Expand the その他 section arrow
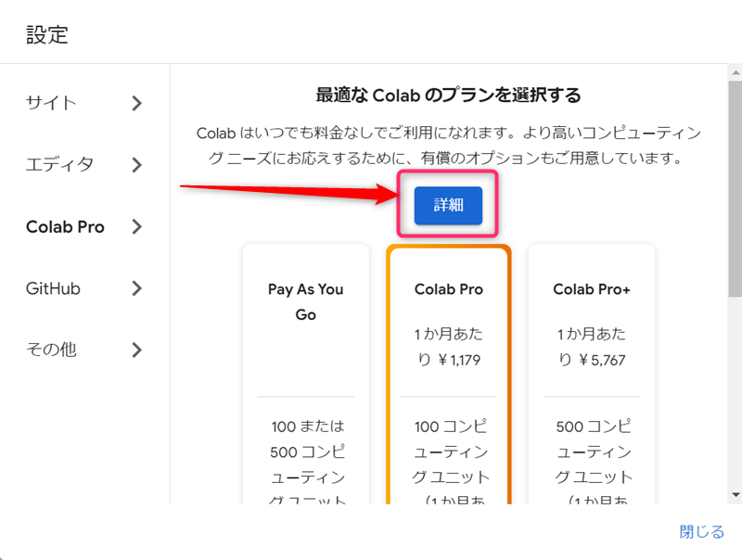Screen dimensions: 742x560 pyautogui.click(x=138, y=350)
